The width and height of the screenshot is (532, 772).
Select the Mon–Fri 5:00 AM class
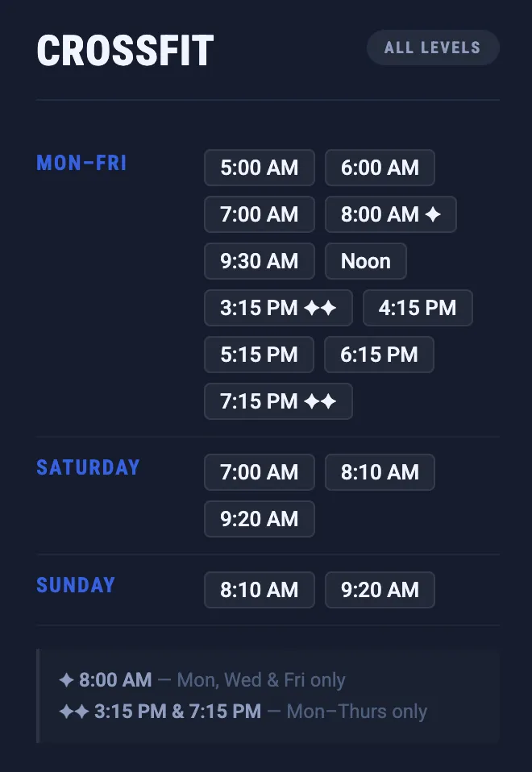point(259,168)
